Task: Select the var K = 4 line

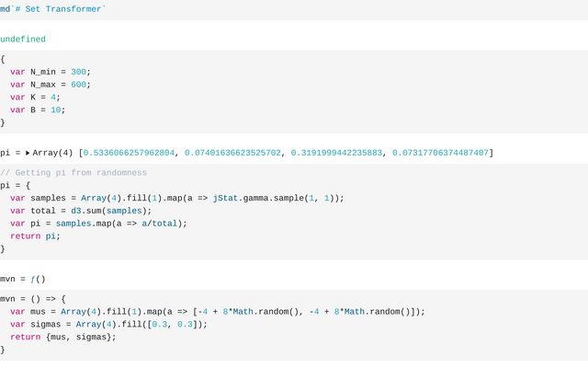Action: click(35, 97)
